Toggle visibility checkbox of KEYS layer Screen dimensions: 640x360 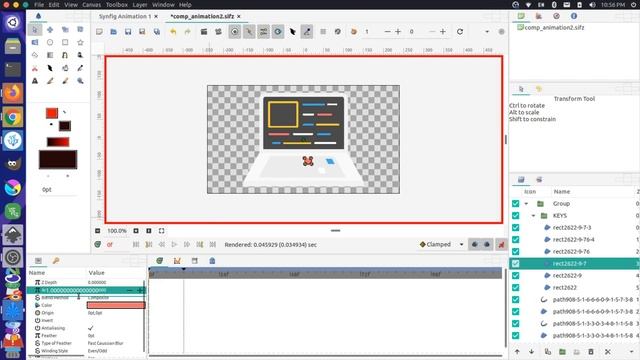click(516, 216)
